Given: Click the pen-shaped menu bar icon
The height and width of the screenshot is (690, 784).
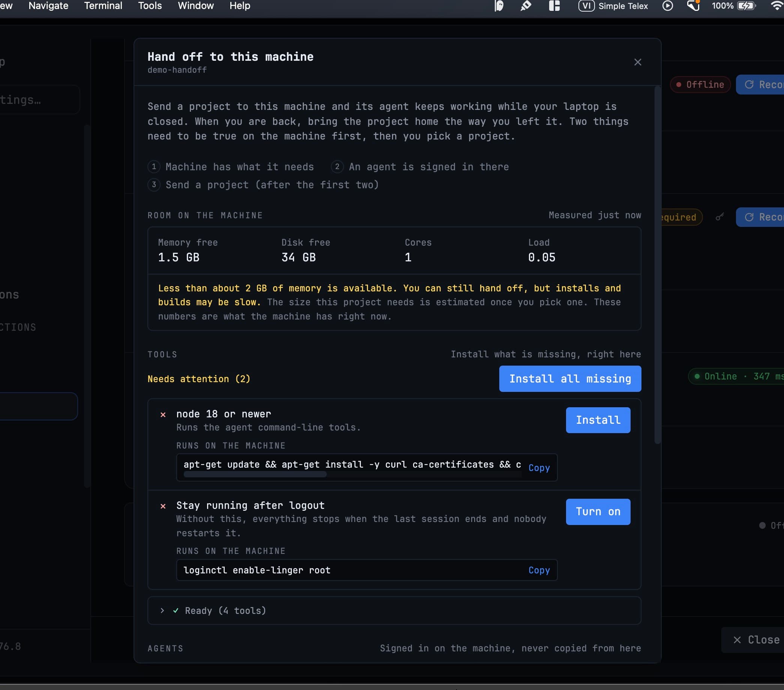Looking at the screenshot, I should 526,6.
